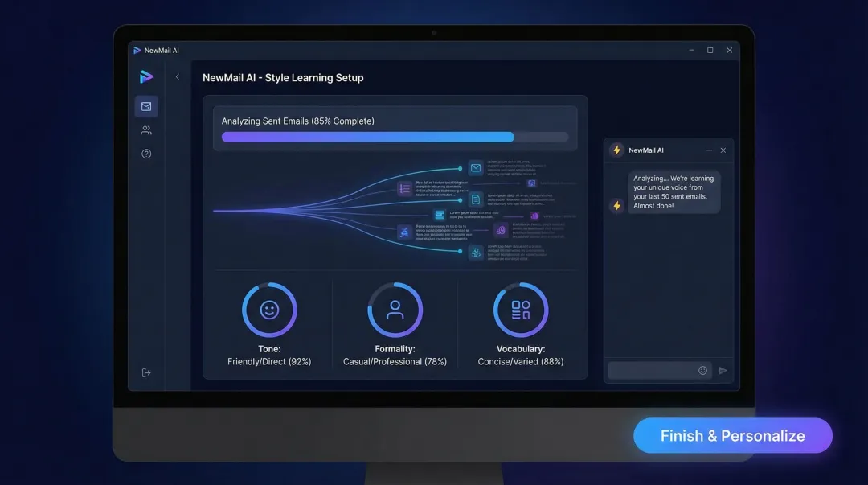Viewport: 868px width, 485px height.
Task: Click the send message paper plane icon
Action: pyautogui.click(x=723, y=370)
